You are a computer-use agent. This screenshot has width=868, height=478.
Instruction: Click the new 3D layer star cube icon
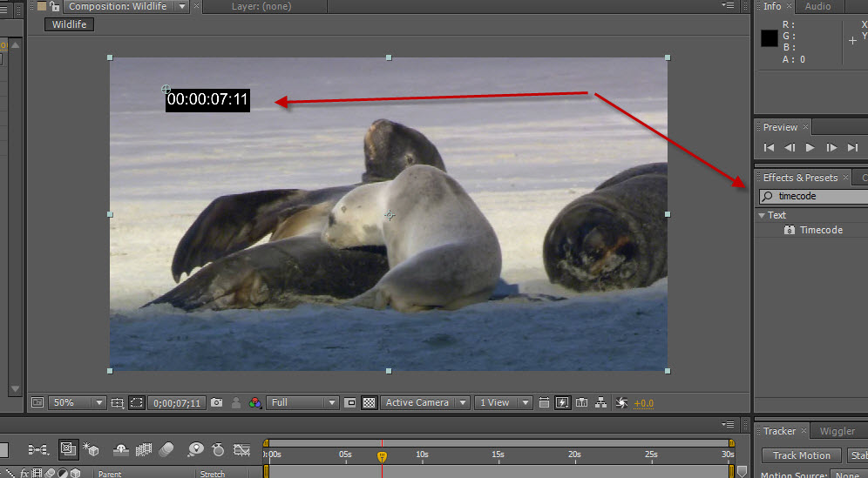point(91,450)
